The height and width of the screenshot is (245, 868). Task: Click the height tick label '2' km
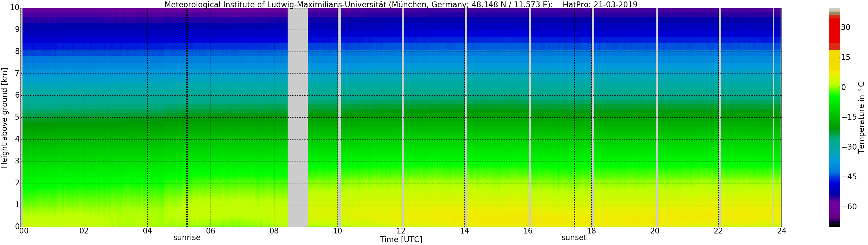(x=17, y=183)
